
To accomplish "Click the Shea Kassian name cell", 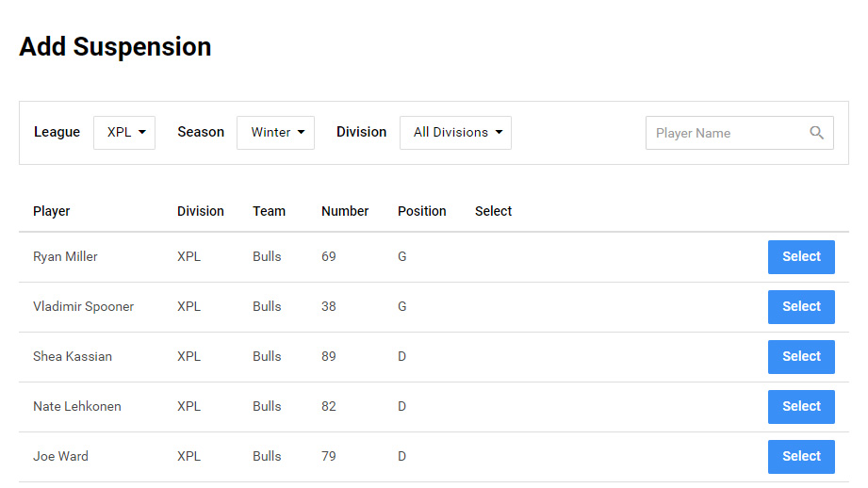I will point(73,356).
